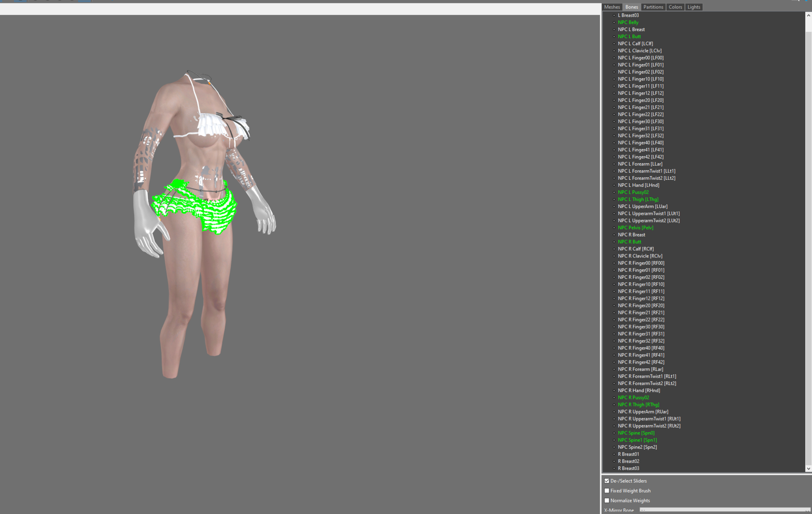Screen dimensions: 812x514
Task: Select NPC L Finger22 [LF22] bone
Action: pyautogui.click(x=641, y=115)
